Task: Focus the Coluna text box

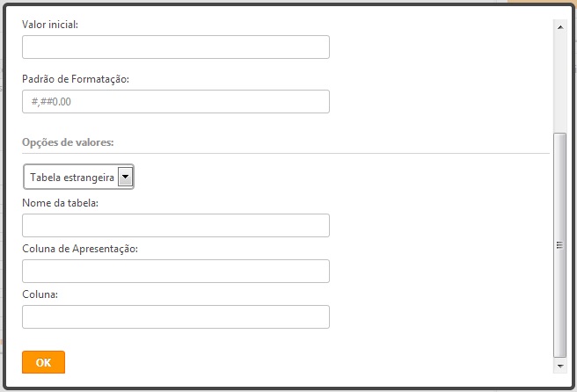Action: pos(176,316)
